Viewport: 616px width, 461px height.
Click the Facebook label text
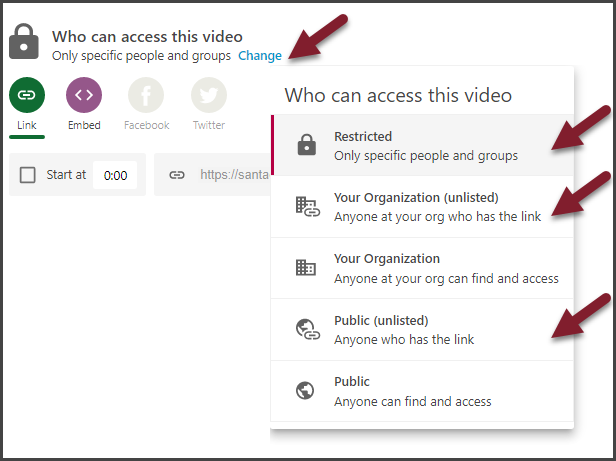coord(147,125)
